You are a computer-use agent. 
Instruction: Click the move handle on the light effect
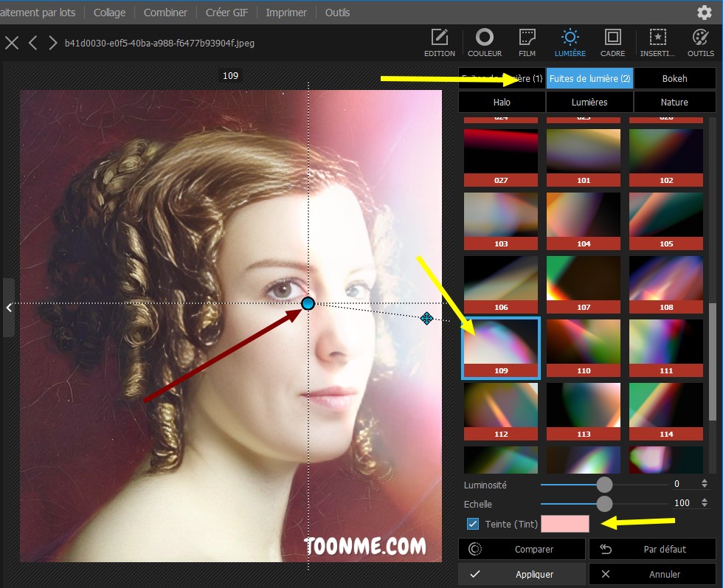click(x=426, y=318)
